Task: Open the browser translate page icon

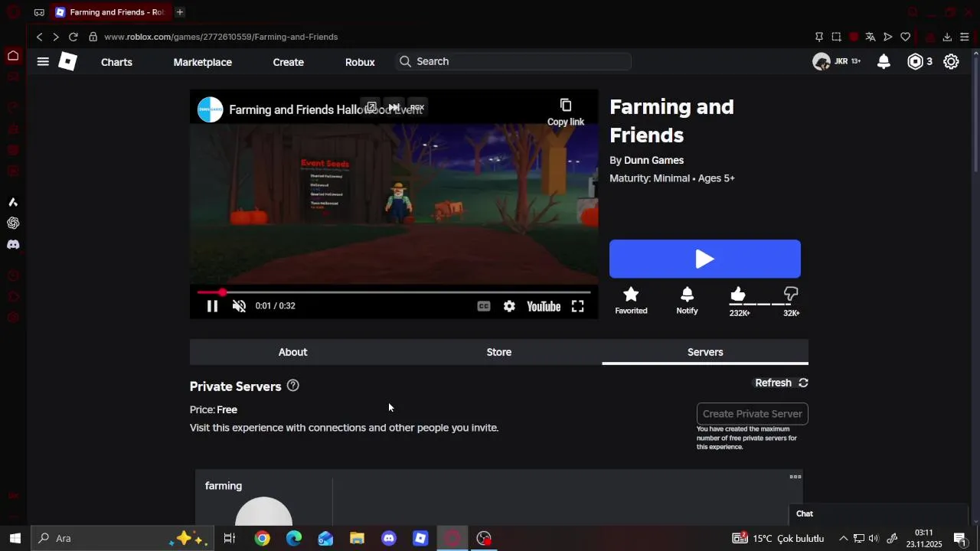Action: click(871, 37)
